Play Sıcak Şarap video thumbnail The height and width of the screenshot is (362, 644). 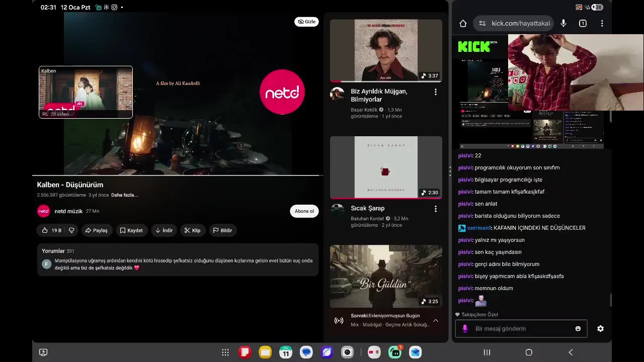click(386, 167)
